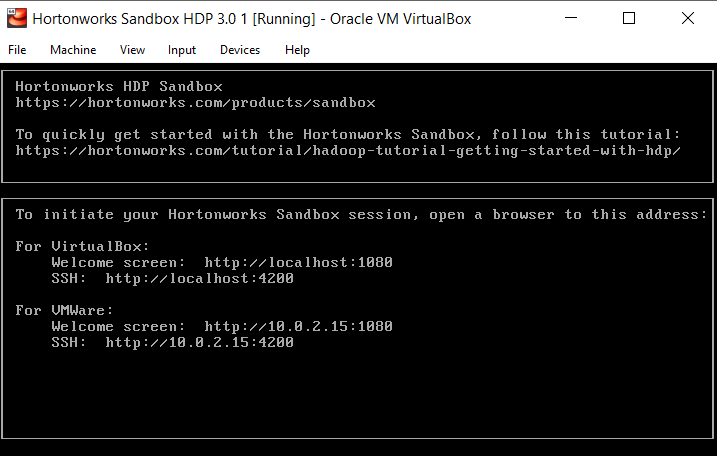Open the Machine menu

(x=73, y=50)
